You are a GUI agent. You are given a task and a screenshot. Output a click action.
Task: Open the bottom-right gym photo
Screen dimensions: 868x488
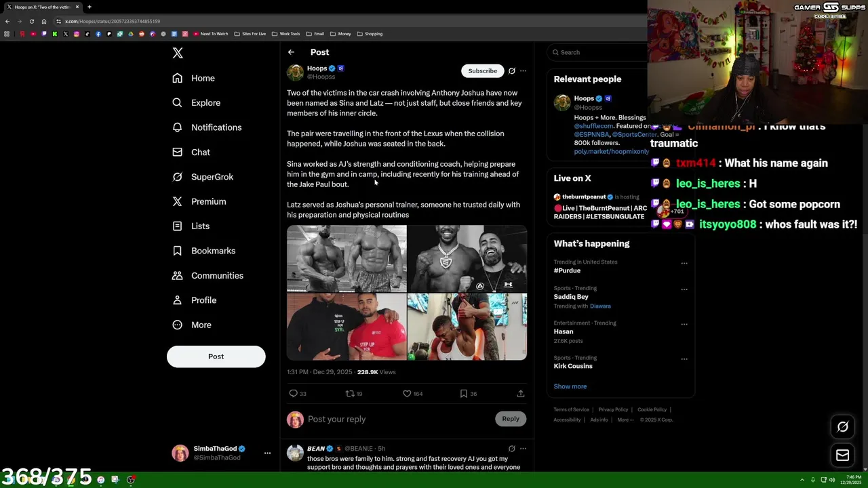[x=467, y=327]
